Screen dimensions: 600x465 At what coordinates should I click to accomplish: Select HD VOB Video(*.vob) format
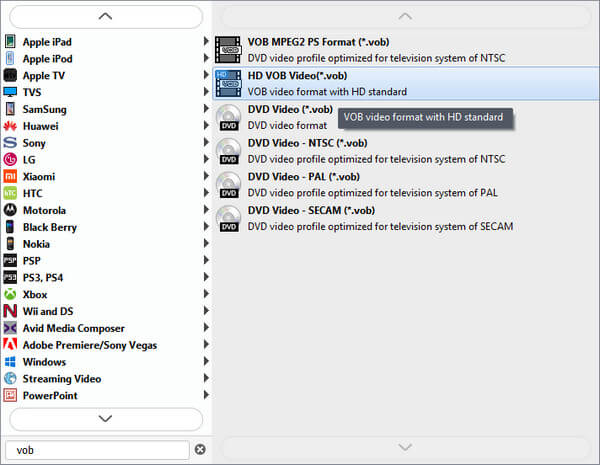pyautogui.click(x=406, y=83)
